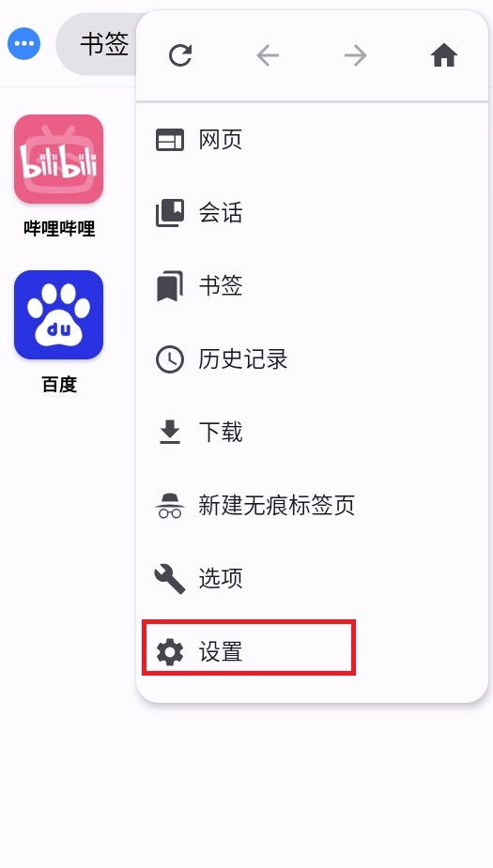Image resolution: width=493 pixels, height=868 pixels.
Task: Click the 哔哩哔哩 text label
Action: coord(59,228)
